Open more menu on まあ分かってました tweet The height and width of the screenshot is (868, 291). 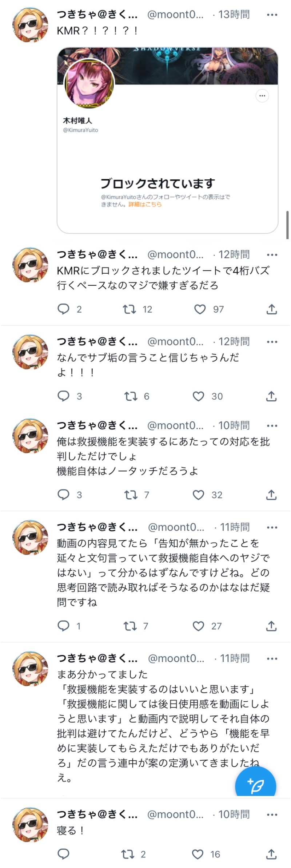tap(272, 658)
